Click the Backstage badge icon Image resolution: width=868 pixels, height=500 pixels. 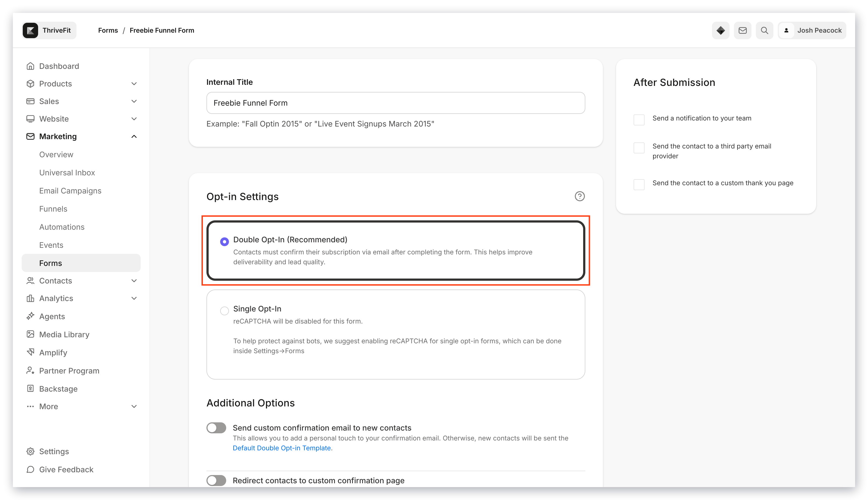(x=30, y=388)
